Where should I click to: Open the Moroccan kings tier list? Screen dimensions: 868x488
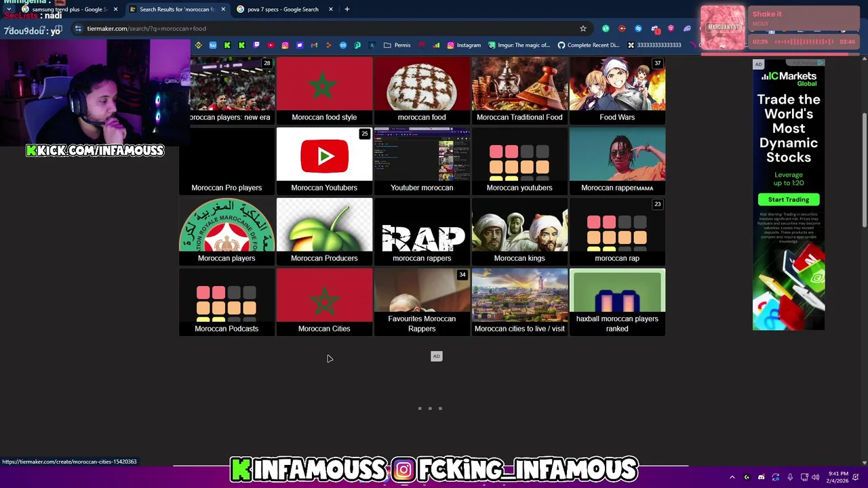pos(519,231)
